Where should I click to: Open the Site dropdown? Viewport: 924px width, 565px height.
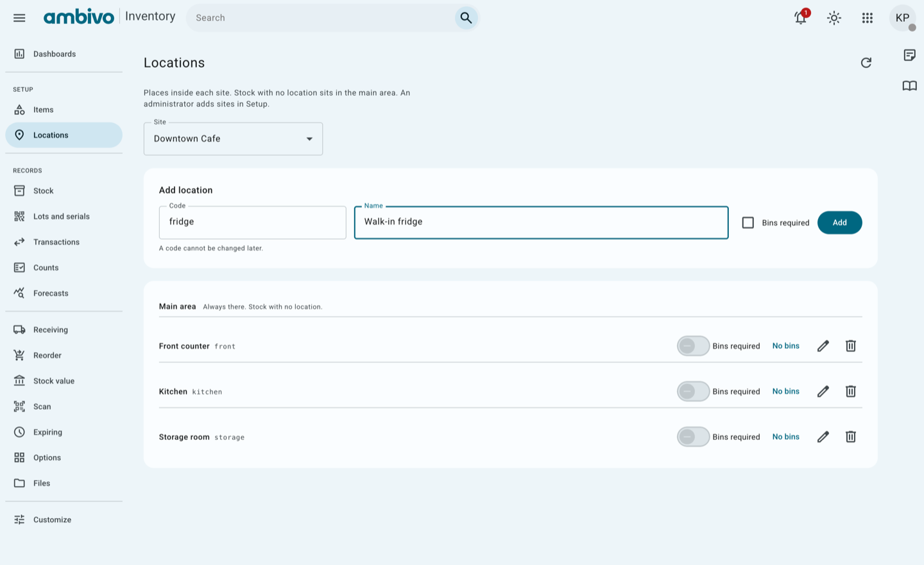pos(234,139)
